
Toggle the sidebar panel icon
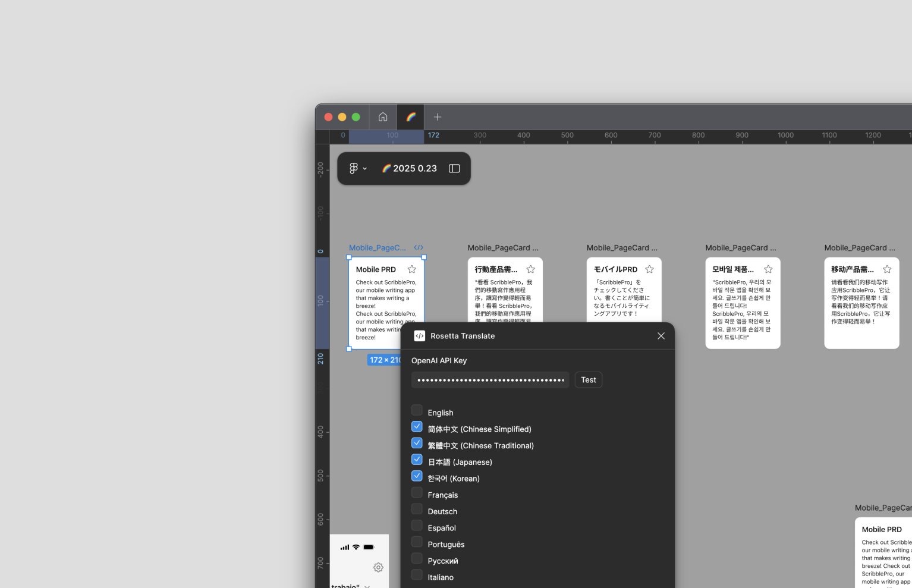[x=454, y=168]
